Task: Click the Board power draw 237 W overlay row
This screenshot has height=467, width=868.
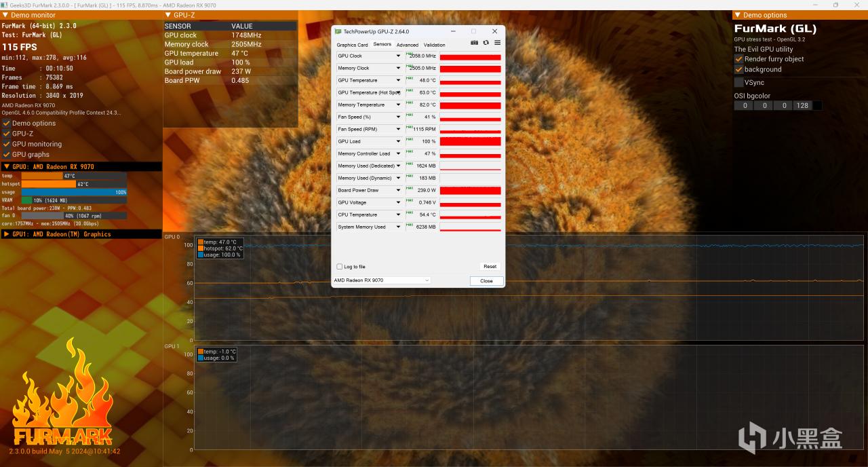Action: coord(230,71)
